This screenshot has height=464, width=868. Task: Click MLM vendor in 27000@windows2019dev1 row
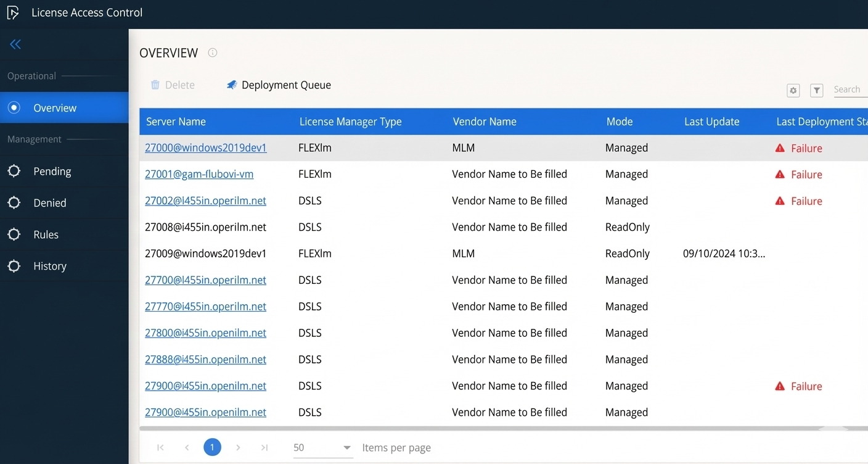(464, 148)
